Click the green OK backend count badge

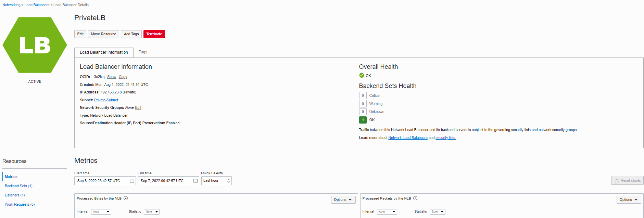[363, 120]
